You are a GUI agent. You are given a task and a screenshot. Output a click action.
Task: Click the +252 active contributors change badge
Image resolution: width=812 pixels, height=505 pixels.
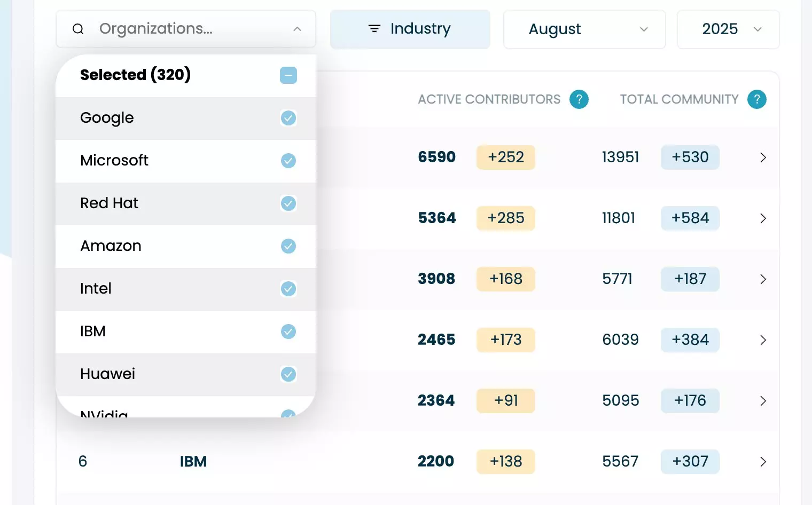coord(505,157)
